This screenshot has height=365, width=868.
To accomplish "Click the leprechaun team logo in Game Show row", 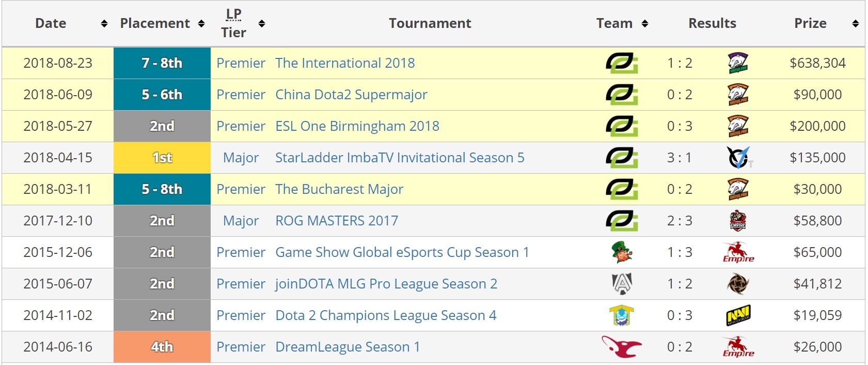I will pyautogui.click(x=622, y=252).
